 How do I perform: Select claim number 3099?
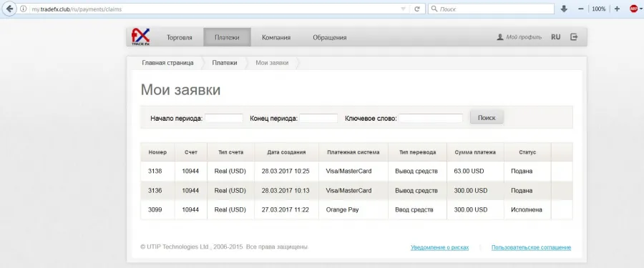pos(155,209)
